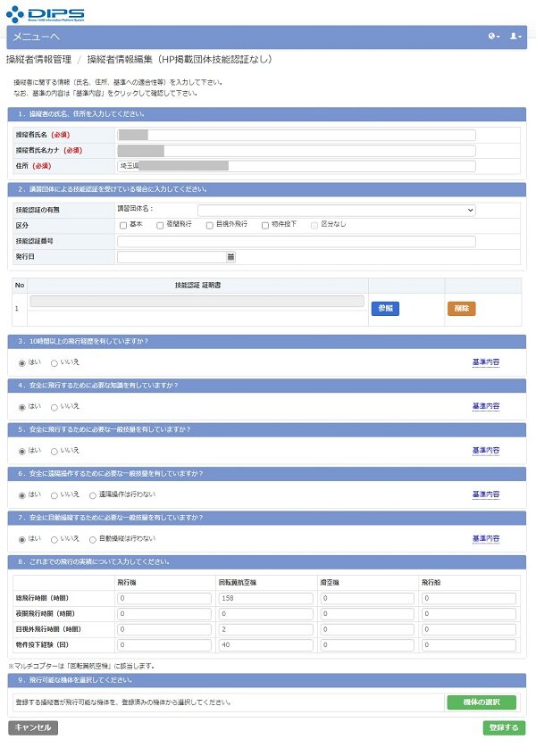Screen dimensions: 536x756
Task: Click the 技能認証番号 input field
Action: (x=296, y=241)
